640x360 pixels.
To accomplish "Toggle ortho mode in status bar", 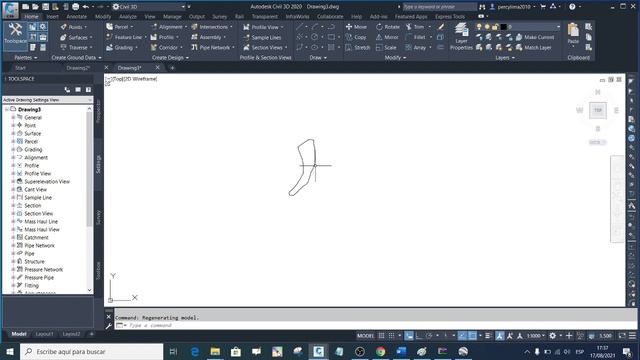I will click(419, 336).
